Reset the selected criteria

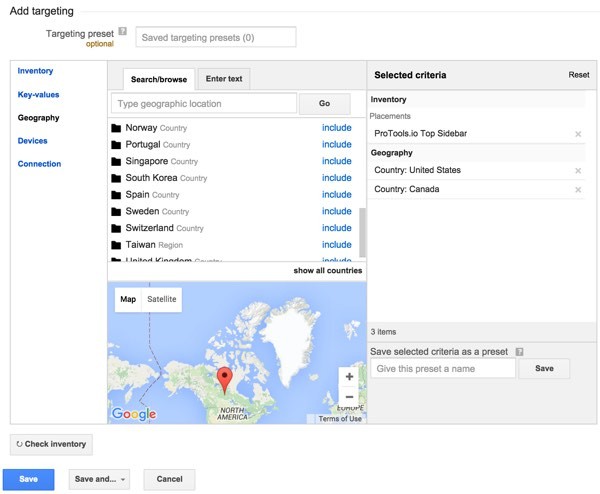[579, 75]
